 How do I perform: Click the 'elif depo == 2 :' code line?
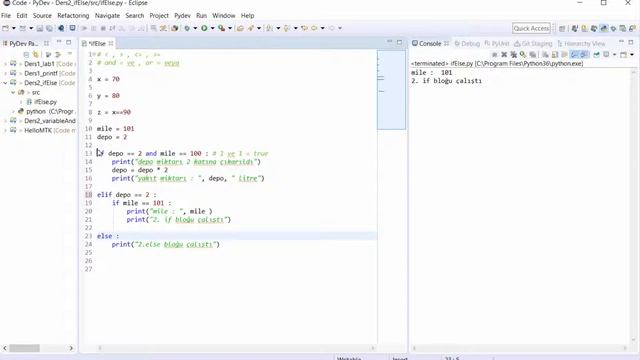127,195
